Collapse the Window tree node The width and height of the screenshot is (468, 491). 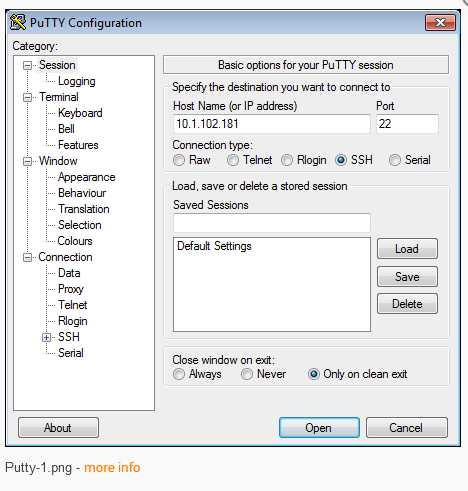[27, 161]
